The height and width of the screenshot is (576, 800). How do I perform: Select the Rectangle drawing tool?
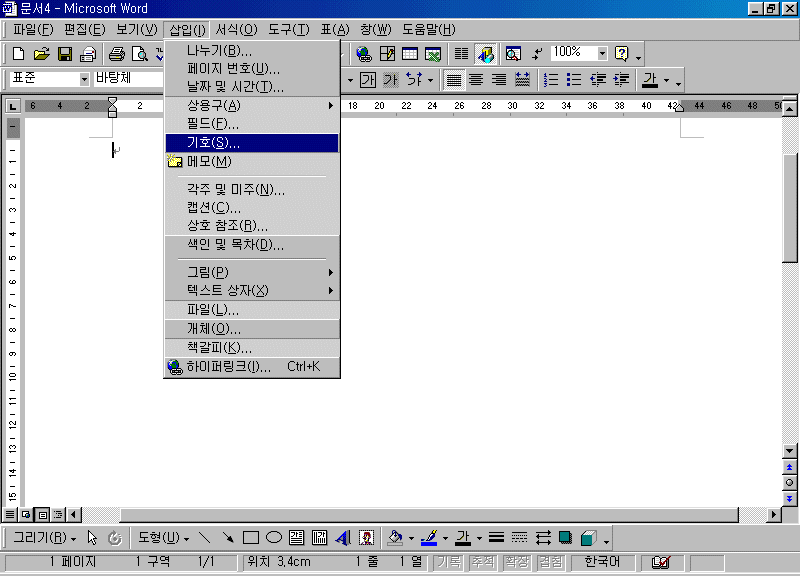click(x=251, y=538)
